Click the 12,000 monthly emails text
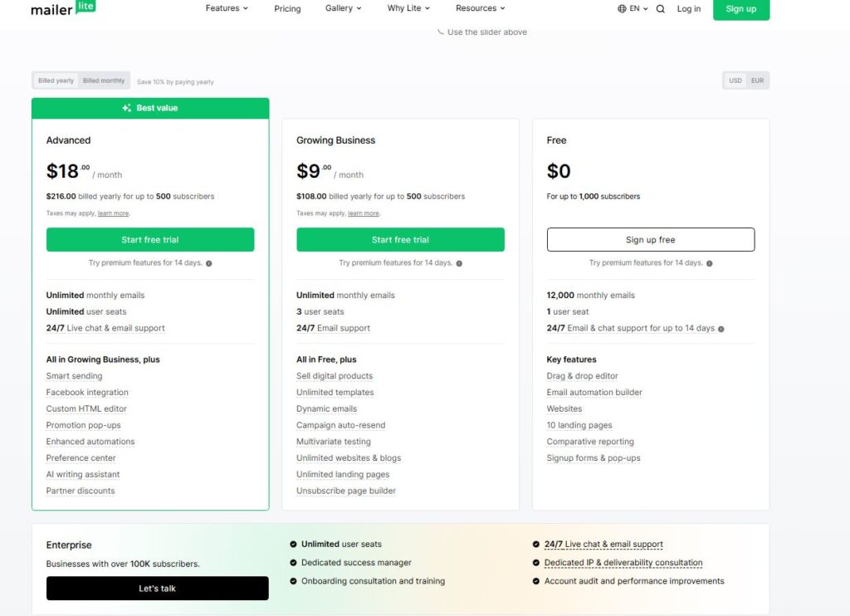Screen dimensions: 850x616 591,295
